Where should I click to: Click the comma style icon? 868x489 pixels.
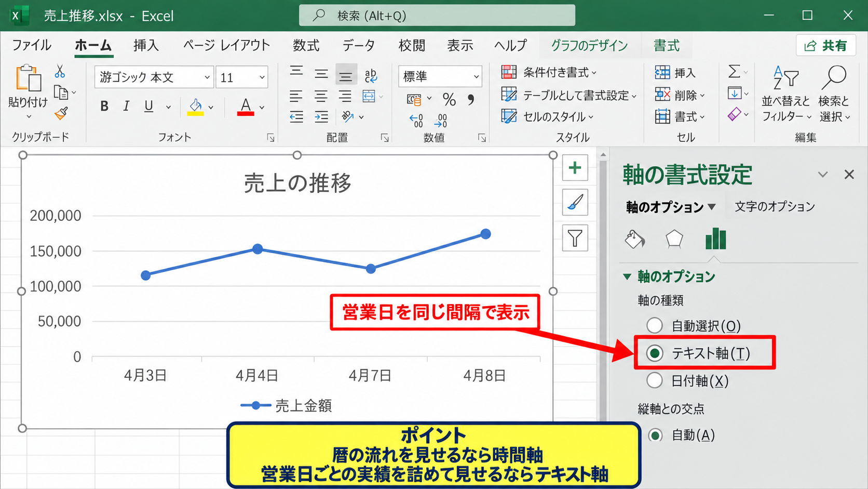pyautogui.click(x=471, y=99)
